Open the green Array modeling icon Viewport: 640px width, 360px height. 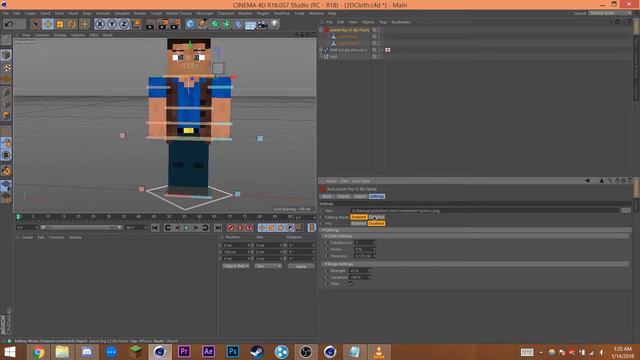click(227, 24)
